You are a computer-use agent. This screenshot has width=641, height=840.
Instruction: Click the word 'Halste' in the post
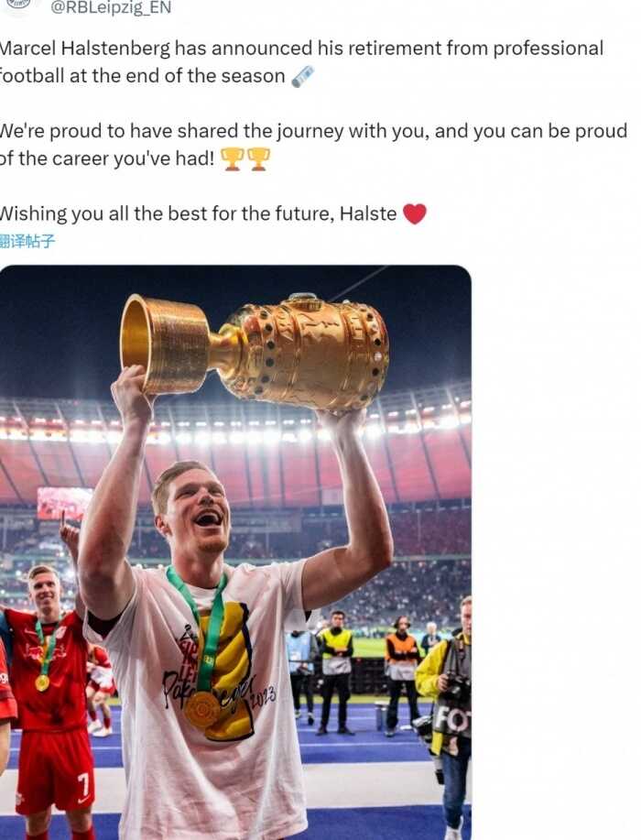(x=368, y=213)
